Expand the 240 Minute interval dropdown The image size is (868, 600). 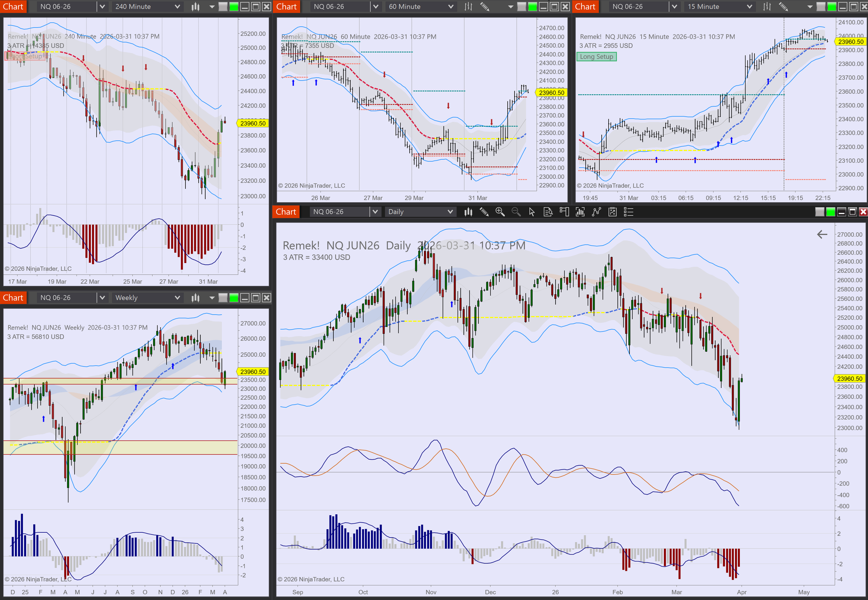(x=177, y=6)
